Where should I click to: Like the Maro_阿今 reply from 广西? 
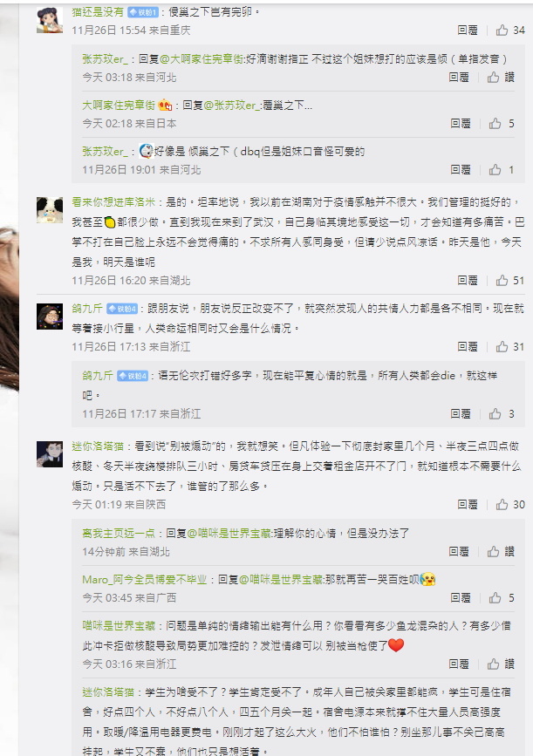[502, 598]
